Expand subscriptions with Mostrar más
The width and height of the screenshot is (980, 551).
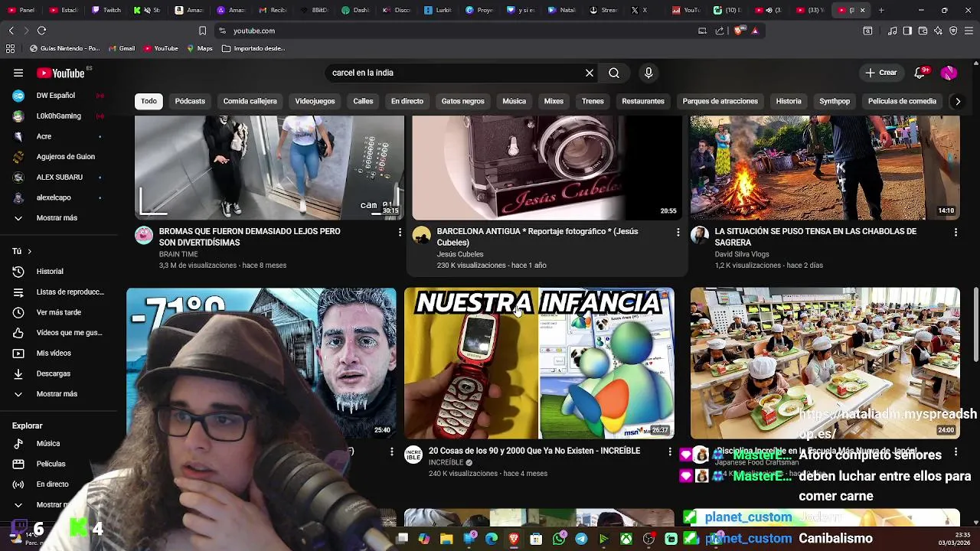[56, 218]
